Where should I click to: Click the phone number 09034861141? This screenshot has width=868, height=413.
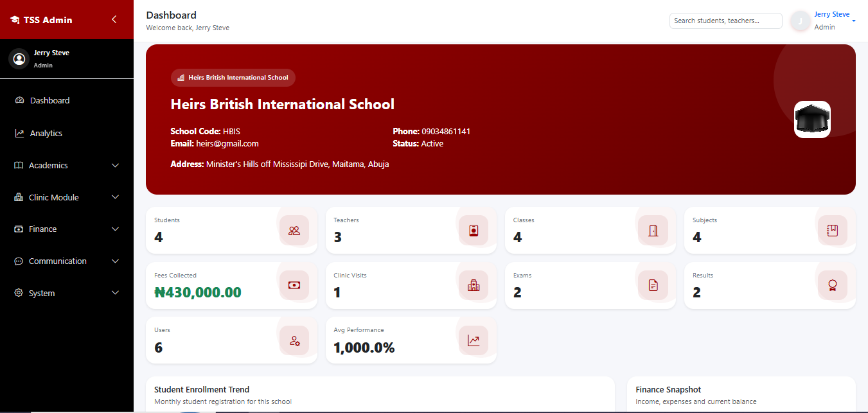446,131
